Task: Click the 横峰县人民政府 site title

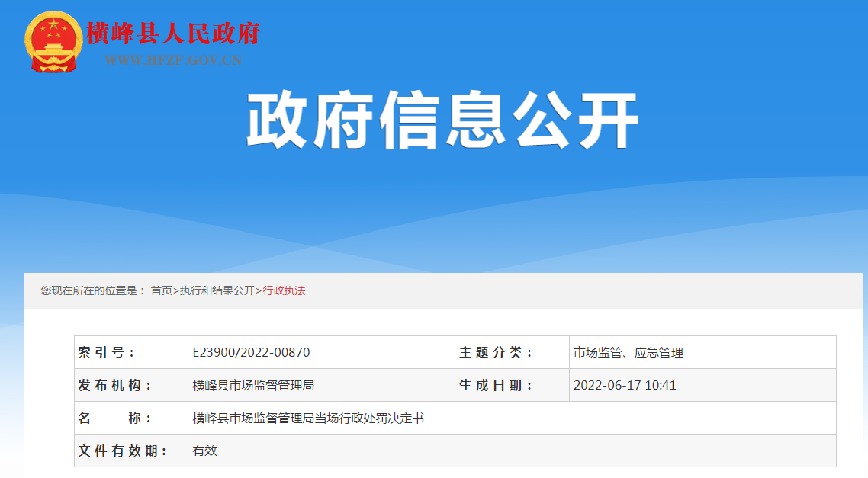Action: pos(173,34)
